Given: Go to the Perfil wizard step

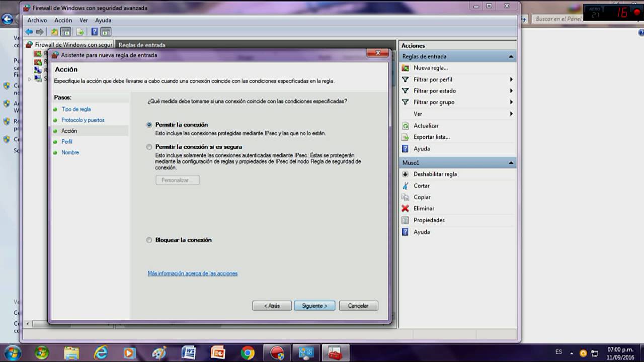Looking at the screenshot, I should [67, 142].
